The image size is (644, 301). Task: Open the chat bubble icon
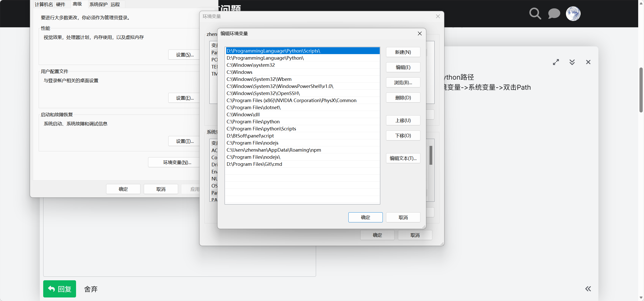pos(554,14)
